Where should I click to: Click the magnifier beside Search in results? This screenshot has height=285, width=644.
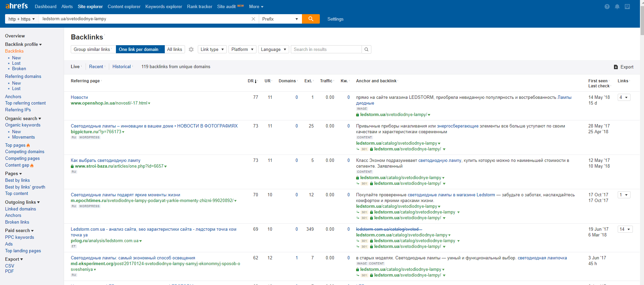pos(366,50)
